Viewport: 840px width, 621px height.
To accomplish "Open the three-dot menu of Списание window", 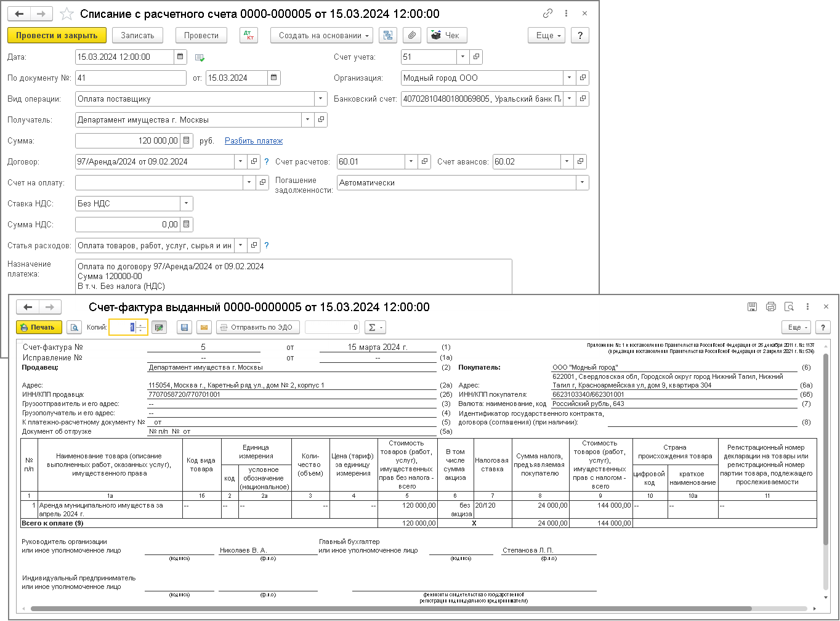I will pos(566,14).
